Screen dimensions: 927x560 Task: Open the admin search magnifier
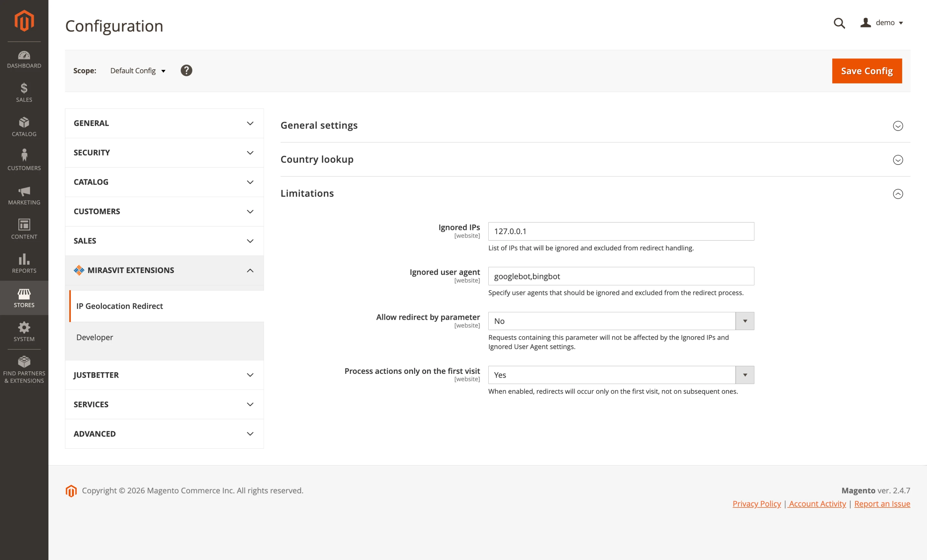[x=839, y=23]
